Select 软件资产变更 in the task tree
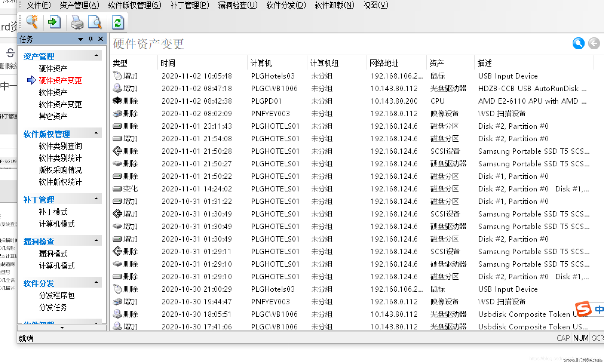Screen dimensions: 604x364 [60, 105]
